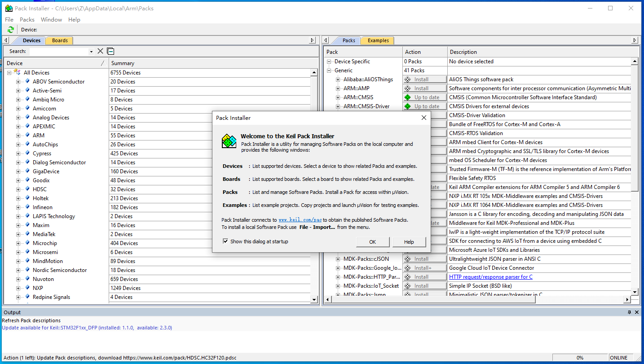Click the Packs pane horizontal scrollbar
644x364 pixels.
tap(477, 299)
